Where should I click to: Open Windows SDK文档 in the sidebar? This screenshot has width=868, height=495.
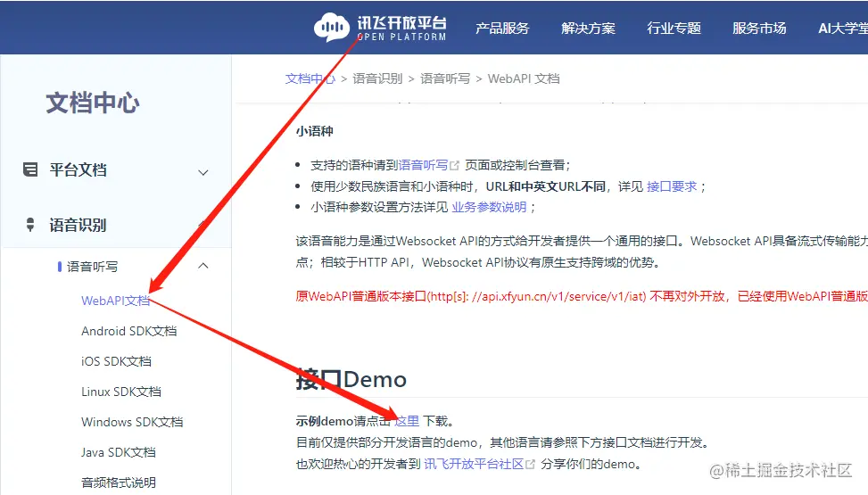click(132, 422)
